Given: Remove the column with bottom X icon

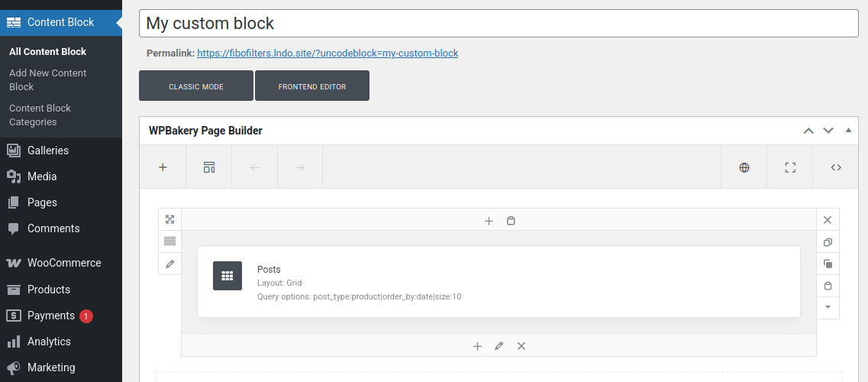Looking at the screenshot, I should (x=521, y=346).
